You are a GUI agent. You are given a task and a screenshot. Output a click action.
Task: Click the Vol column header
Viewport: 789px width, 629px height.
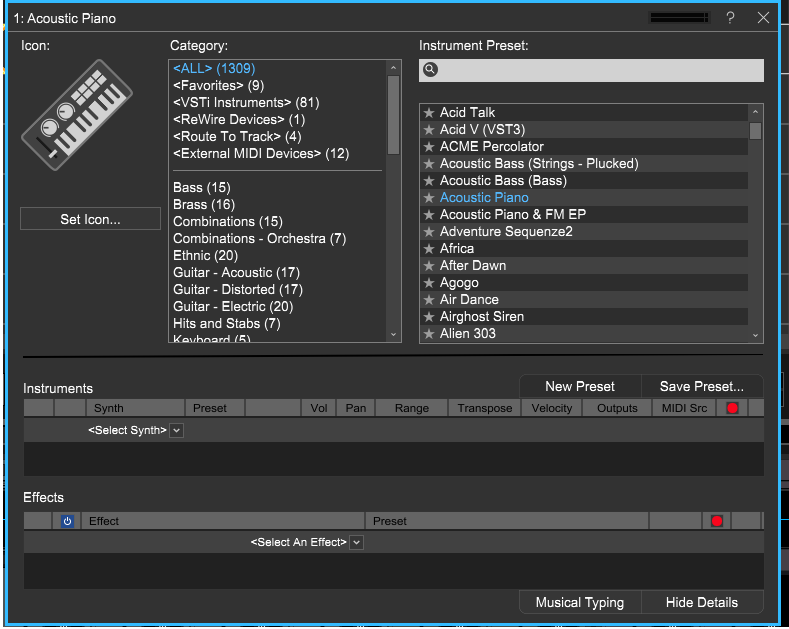tap(319, 408)
